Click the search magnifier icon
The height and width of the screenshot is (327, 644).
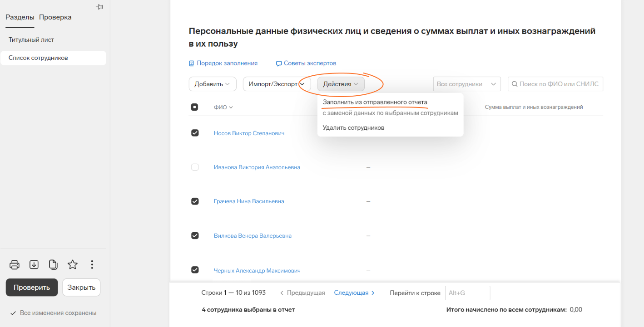tap(515, 84)
